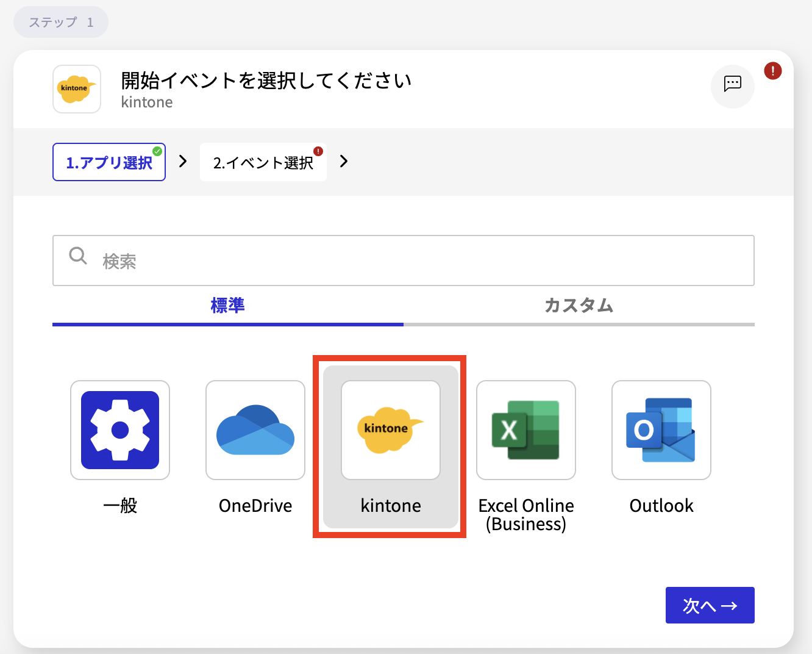Select the kintone app icon
Screen dimensions: 812x654
pyautogui.click(x=390, y=430)
